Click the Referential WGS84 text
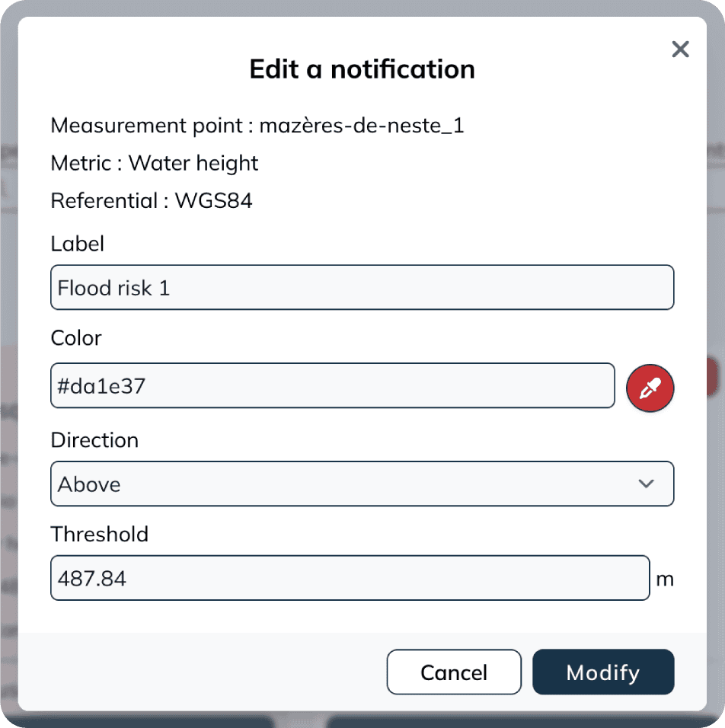 click(x=152, y=201)
